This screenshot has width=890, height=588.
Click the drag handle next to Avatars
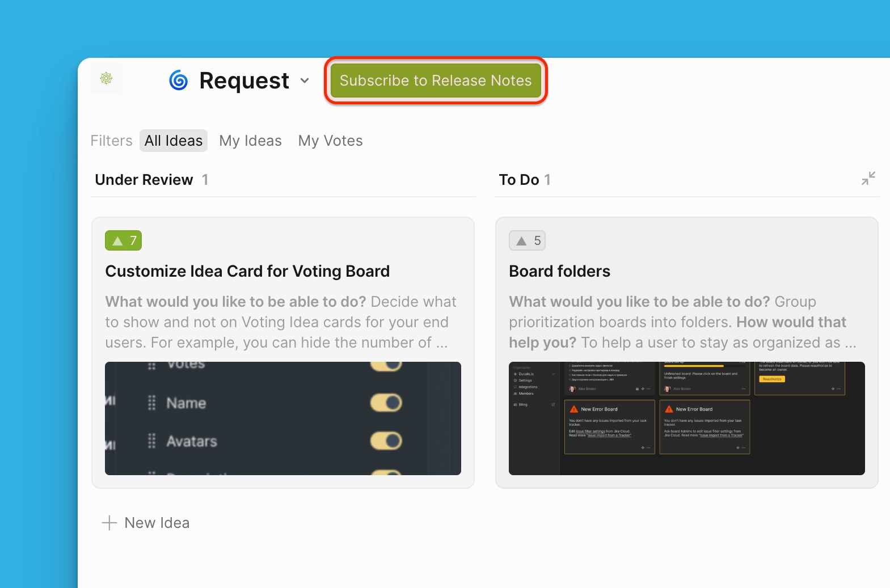(x=151, y=441)
